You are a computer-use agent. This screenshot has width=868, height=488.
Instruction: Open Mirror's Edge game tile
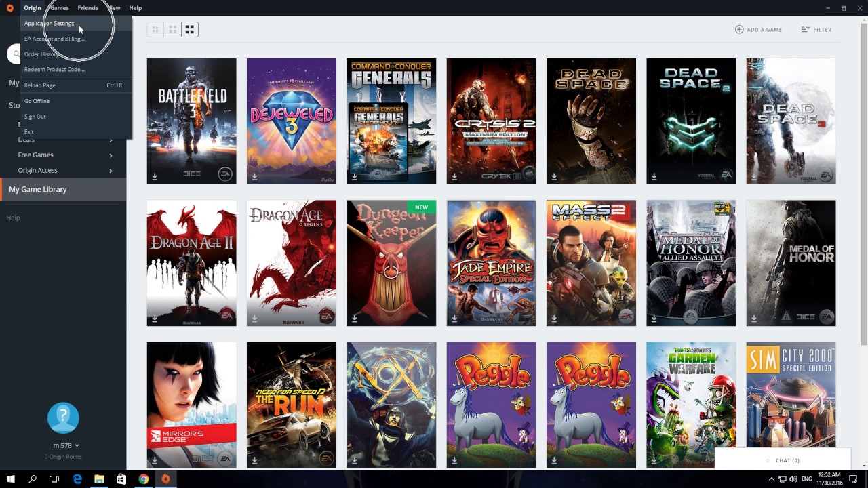(191, 405)
